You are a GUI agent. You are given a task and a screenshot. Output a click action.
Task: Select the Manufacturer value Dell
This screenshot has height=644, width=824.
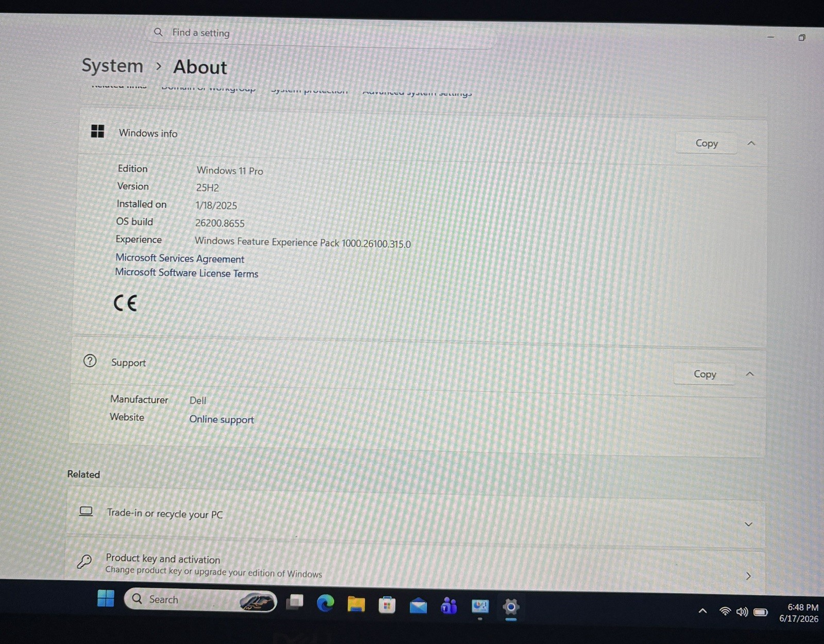point(198,400)
